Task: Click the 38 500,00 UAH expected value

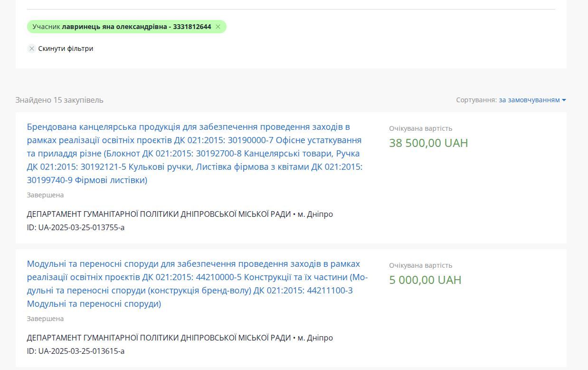Action: tap(428, 143)
